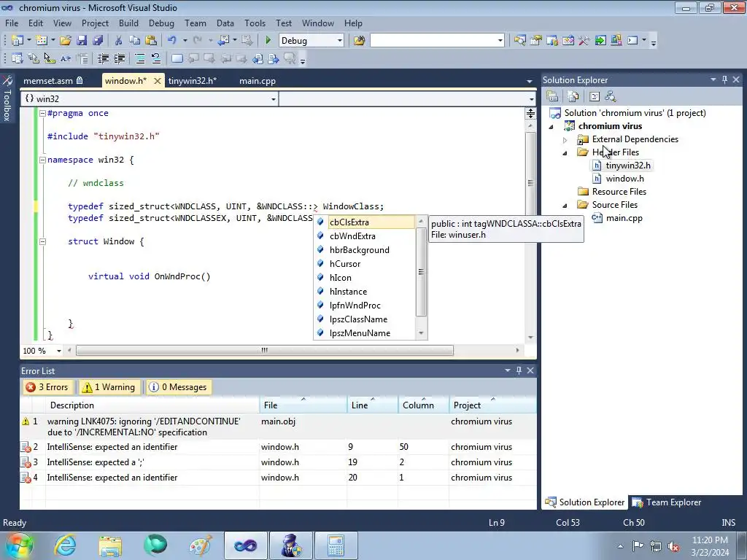Click the Navigate Backward icon
This screenshot has width=747, height=560.
(x=223, y=41)
